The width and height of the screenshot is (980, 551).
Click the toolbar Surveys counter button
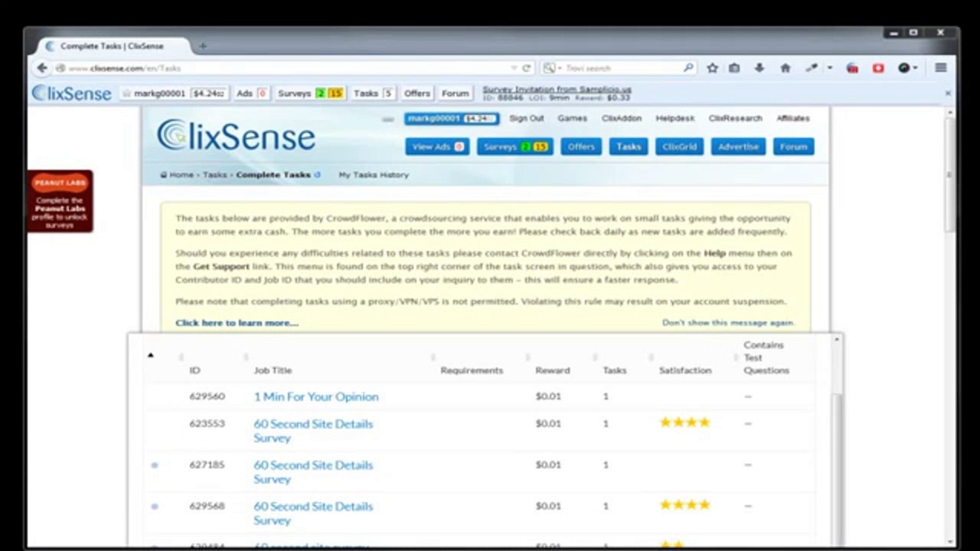310,93
